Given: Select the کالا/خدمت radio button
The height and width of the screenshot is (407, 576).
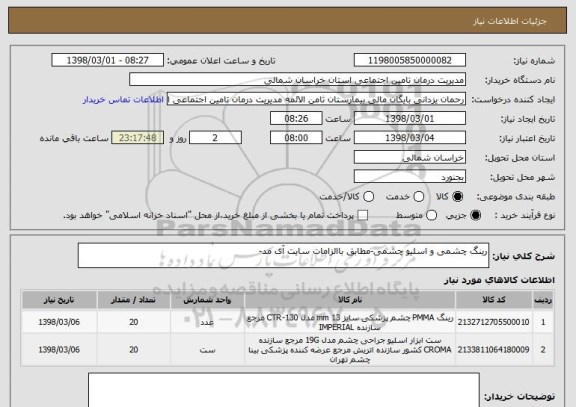Looking at the screenshot, I should click(x=368, y=197).
